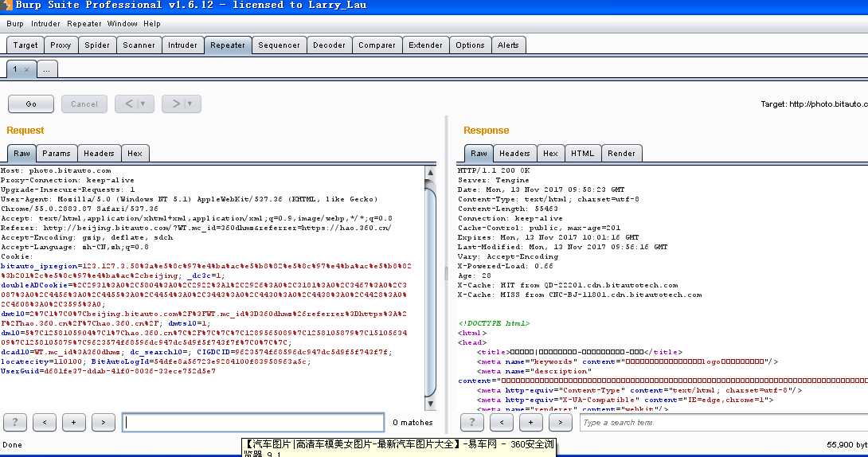Screen dimensions: 868x457
Task: Click the '0 matches' search result label
Action: point(412,422)
